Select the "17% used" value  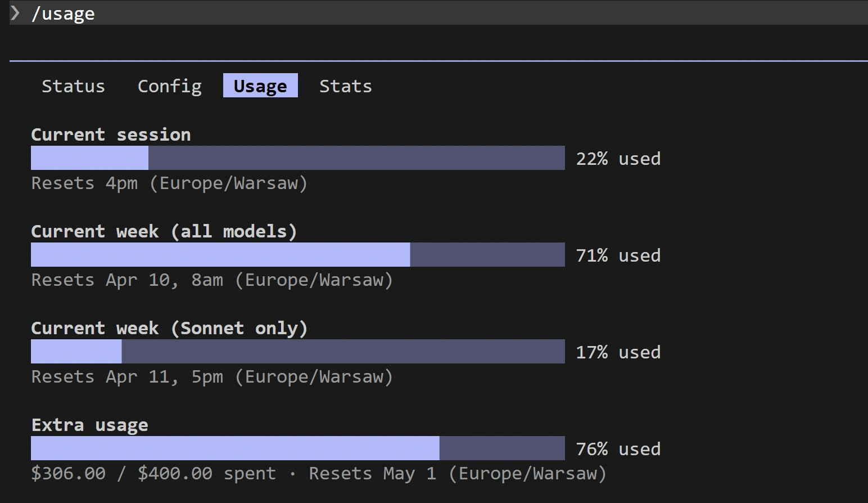click(618, 352)
